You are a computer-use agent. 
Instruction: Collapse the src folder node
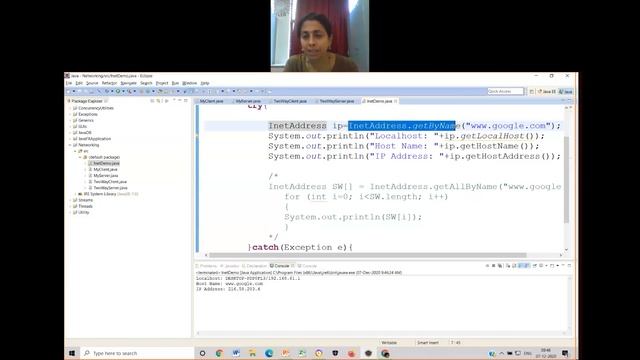(x=76, y=151)
